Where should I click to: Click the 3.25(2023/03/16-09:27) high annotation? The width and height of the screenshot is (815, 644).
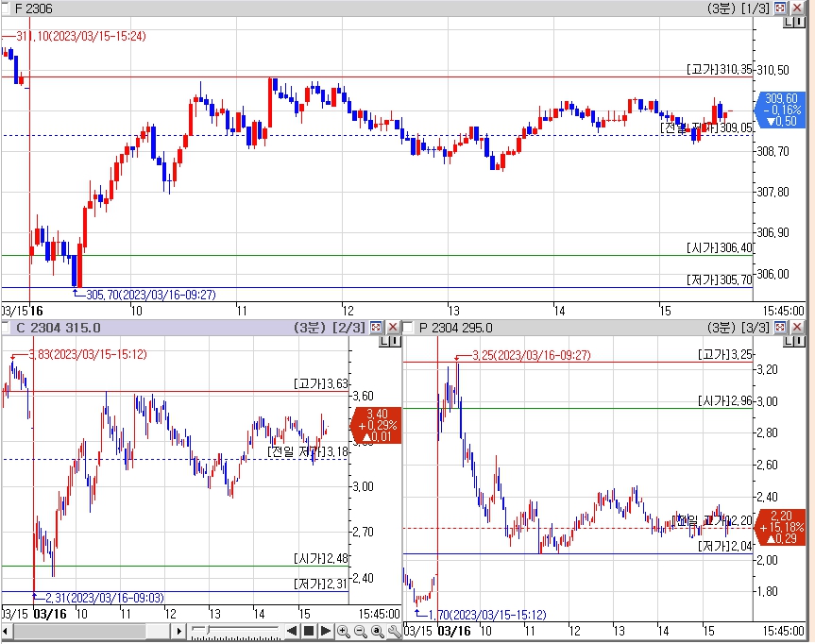(x=531, y=355)
